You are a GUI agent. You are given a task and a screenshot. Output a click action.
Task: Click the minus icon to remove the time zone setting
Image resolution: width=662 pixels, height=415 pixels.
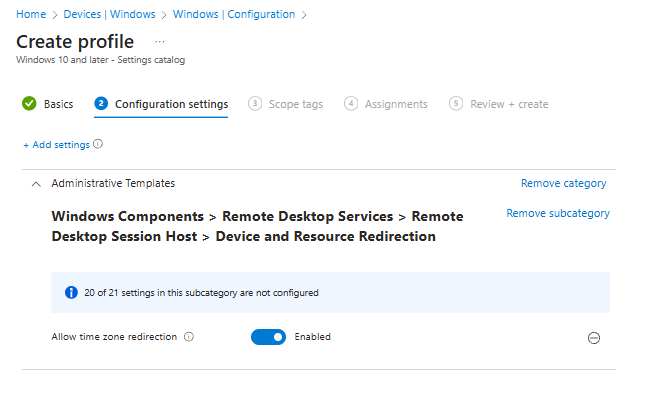[x=593, y=338]
